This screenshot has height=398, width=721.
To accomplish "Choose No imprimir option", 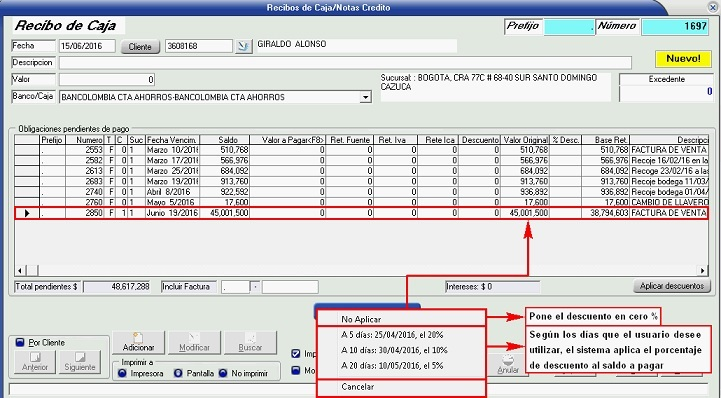I will [x=223, y=373].
